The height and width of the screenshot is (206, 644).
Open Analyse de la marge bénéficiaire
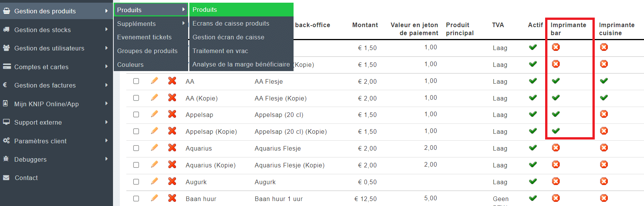point(241,64)
